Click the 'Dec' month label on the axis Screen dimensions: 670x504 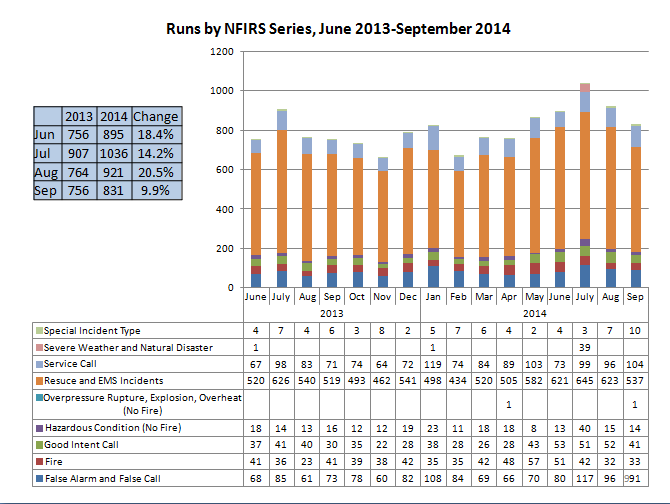[x=408, y=296]
